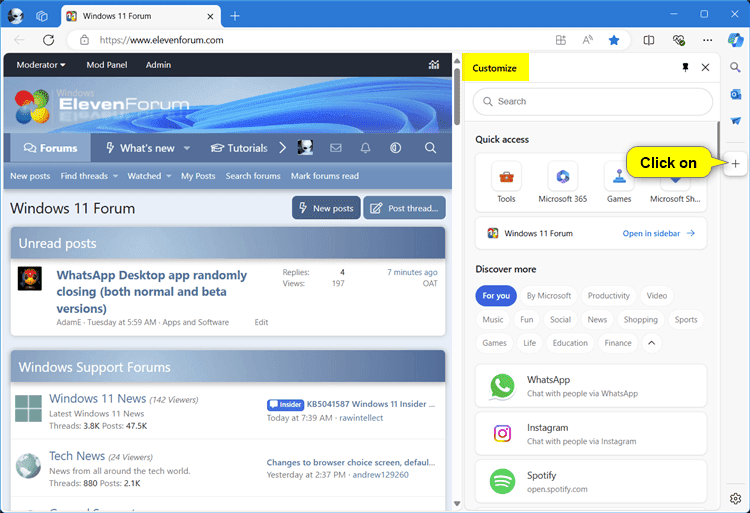Image resolution: width=750 pixels, height=513 pixels.
Task: Pin the Customize pane with the pin icon
Action: click(685, 67)
